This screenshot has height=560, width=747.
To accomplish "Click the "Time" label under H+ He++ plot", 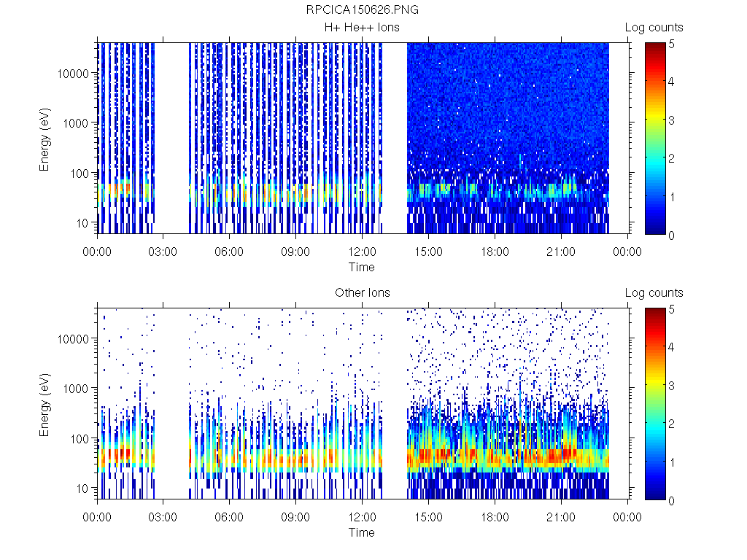I will (362, 267).
